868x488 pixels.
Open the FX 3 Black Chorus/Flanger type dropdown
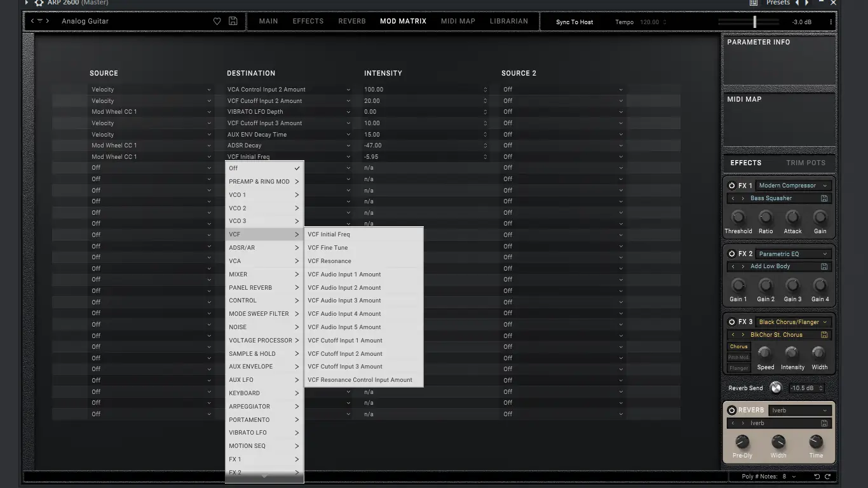click(794, 322)
